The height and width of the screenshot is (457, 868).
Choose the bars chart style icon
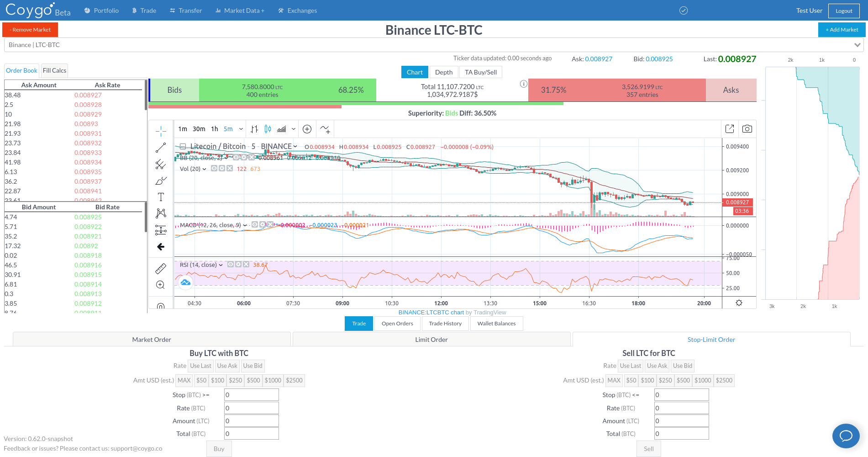[x=254, y=129]
